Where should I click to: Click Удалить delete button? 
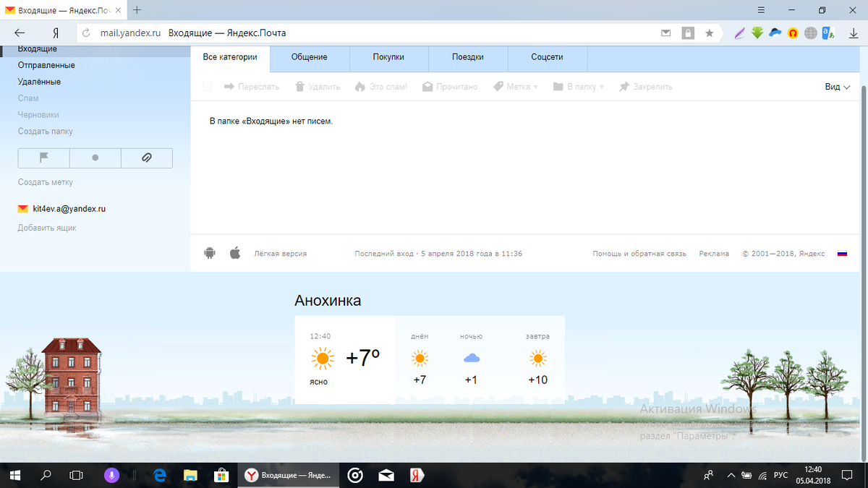318,87
